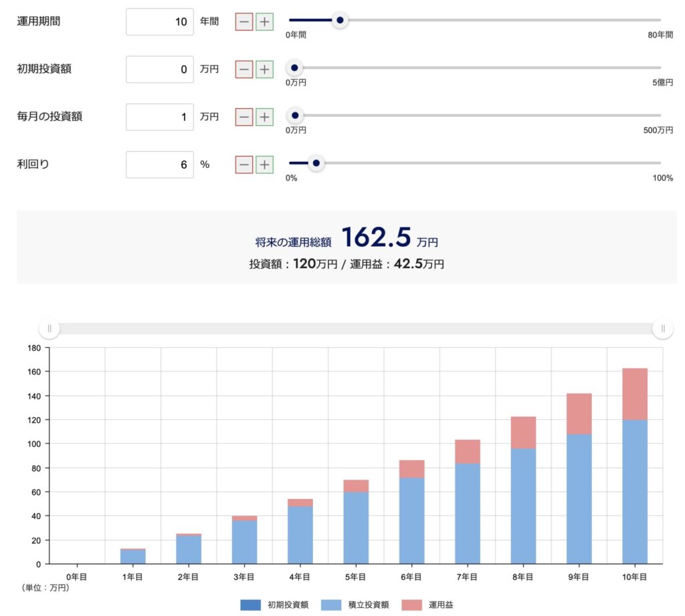The width and height of the screenshot is (685, 616).
Task: Click the left chart range handle
Action: pyautogui.click(x=50, y=328)
